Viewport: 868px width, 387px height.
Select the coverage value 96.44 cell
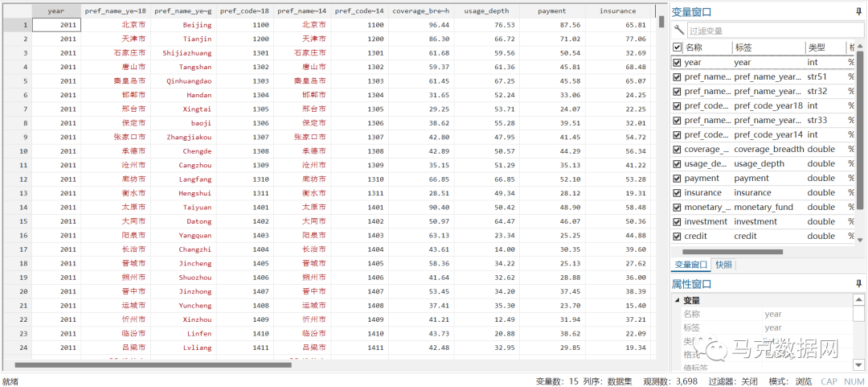click(x=421, y=25)
